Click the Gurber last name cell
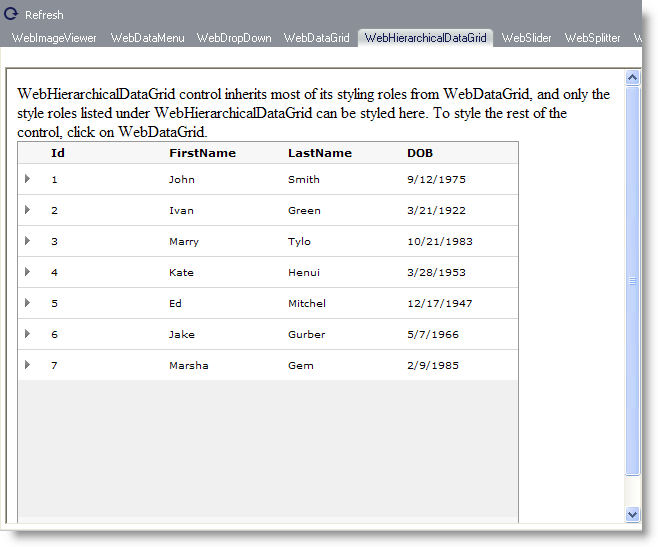This screenshot has height=547, width=658. click(306, 335)
